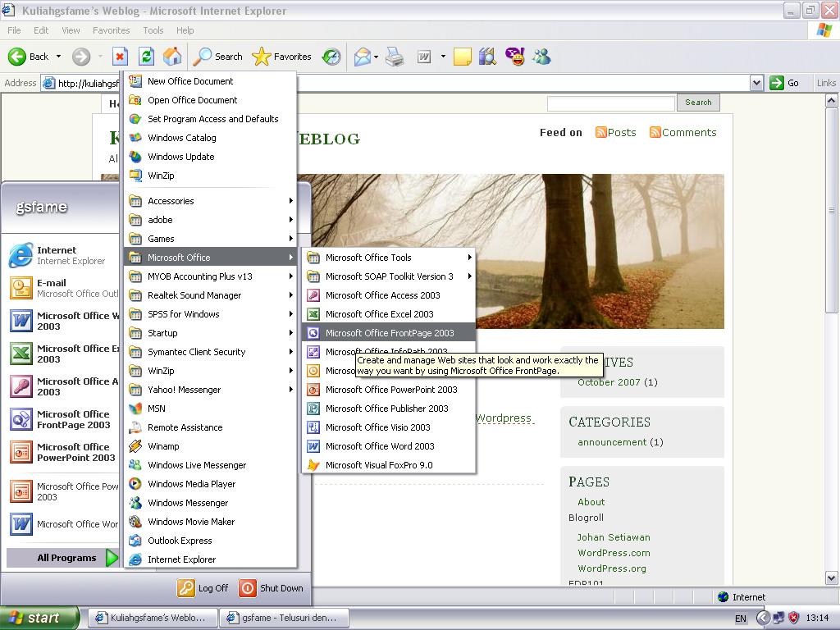Open the Favorites menu
The height and width of the screenshot is (630, 840).
coord(111,30)
